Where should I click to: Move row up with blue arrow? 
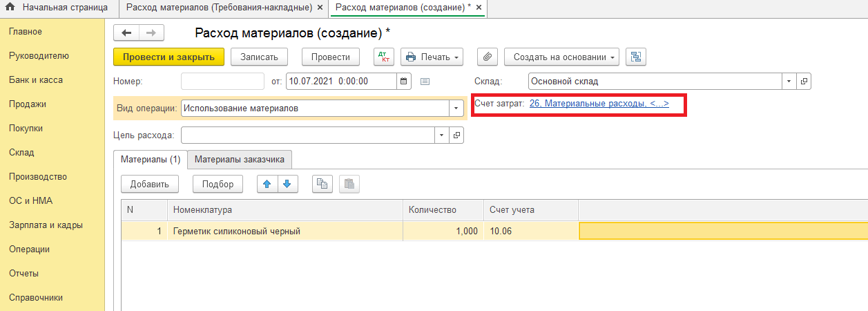[267, 184]
